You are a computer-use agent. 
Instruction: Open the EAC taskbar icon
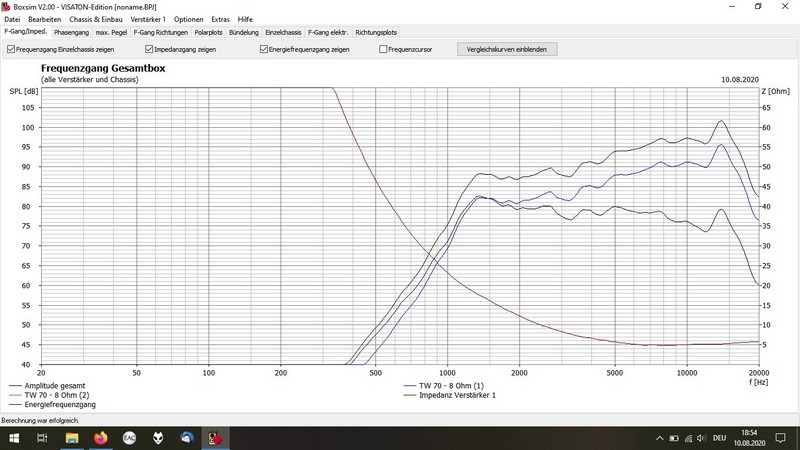point(129,437)
